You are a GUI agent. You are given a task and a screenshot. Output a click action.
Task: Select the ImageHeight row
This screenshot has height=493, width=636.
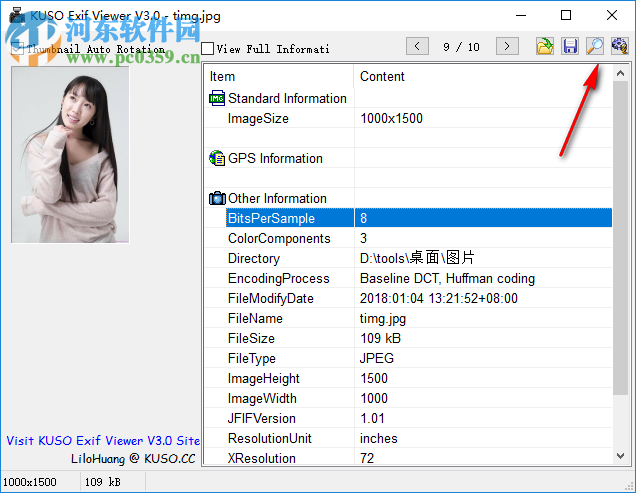[x=408, y=378]
